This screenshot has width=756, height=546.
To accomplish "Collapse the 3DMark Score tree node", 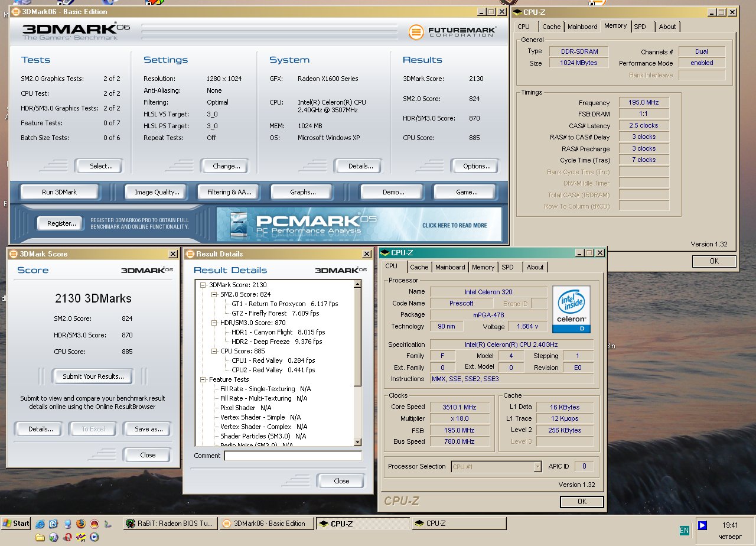I will (x=203, y=285).
